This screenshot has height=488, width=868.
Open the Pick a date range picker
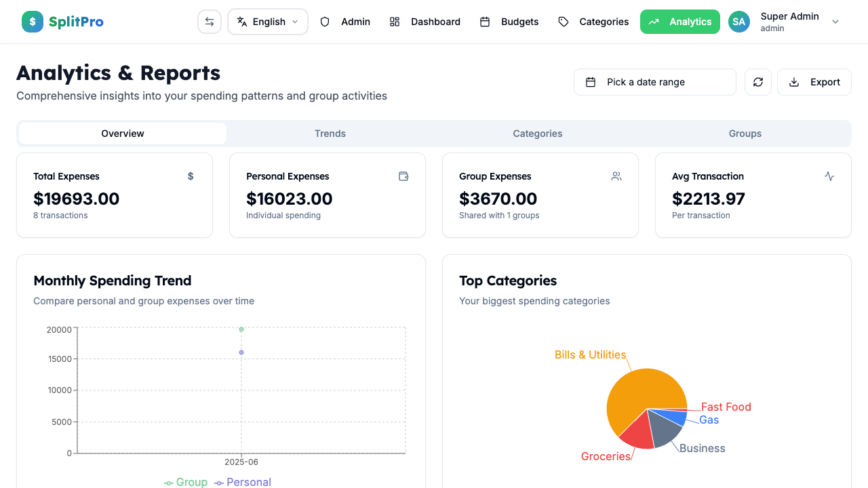654,81
